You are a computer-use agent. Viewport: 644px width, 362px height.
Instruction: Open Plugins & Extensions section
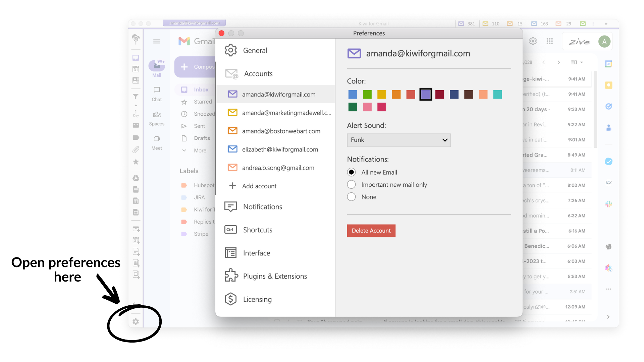275,276
